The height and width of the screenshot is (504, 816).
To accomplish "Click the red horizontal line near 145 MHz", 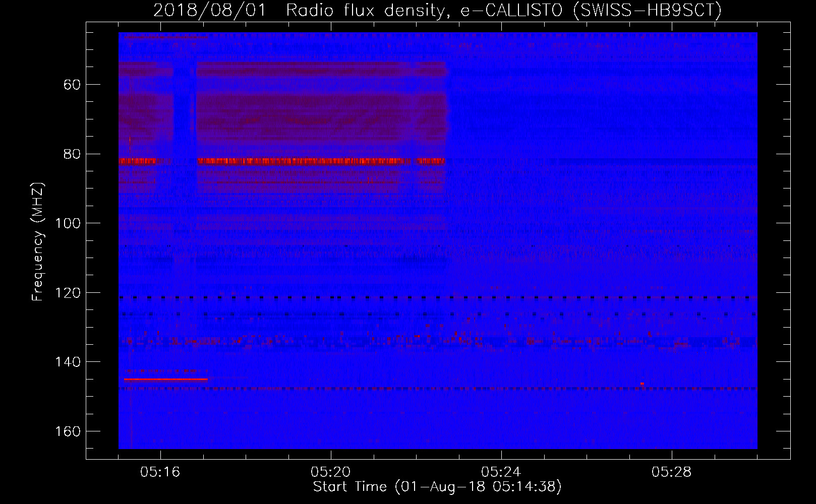I will click(x=165, y=379).
